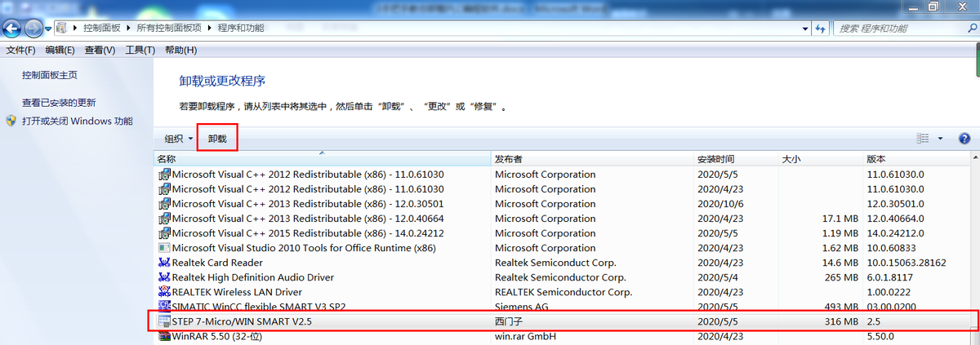Click icon of Visual C++ 2013 12.0.40664

164,219
